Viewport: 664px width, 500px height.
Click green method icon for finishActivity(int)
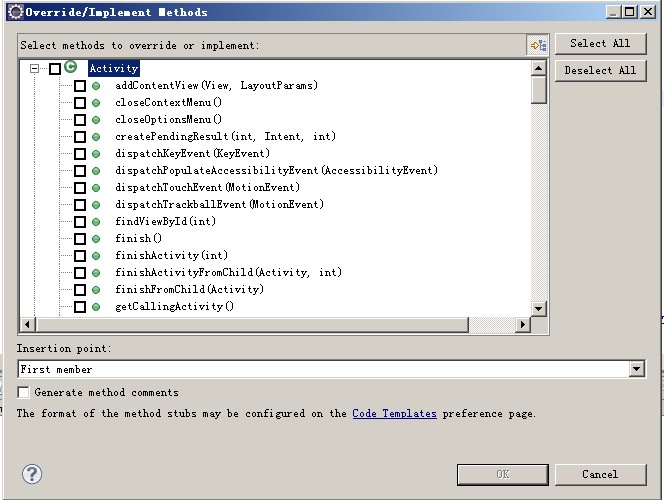coord(96,256)
